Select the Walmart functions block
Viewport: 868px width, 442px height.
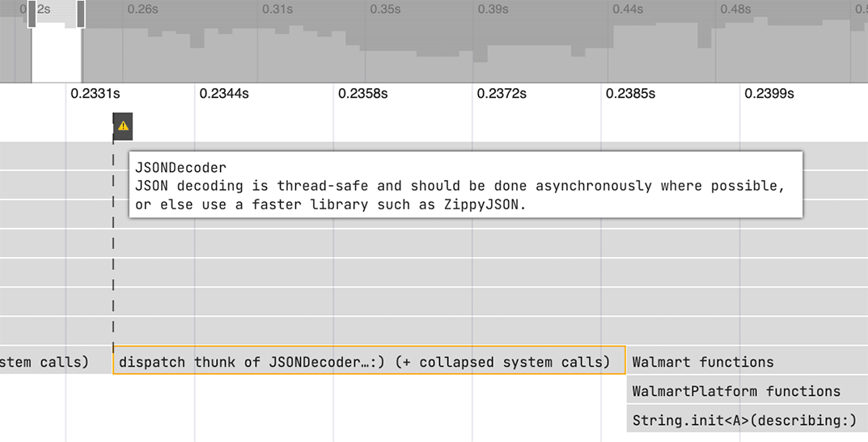702,362
